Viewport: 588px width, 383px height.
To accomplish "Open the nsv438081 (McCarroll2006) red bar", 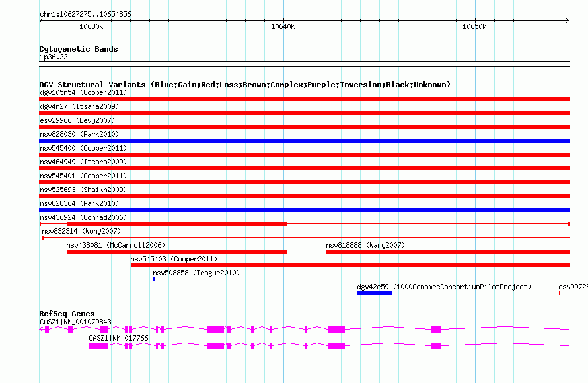I will (177, 252).
